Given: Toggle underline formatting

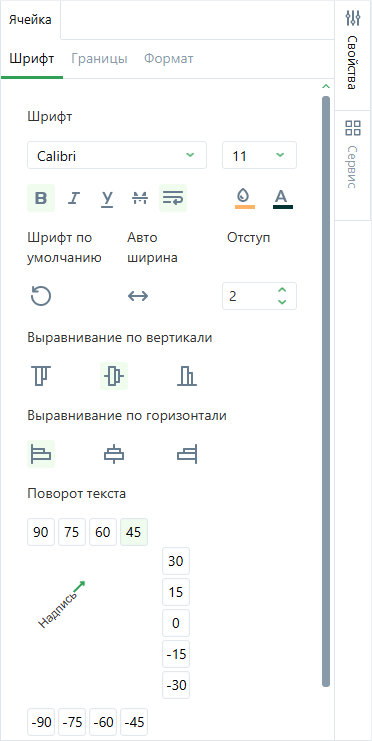Looking at the screenshot, I should tap(107, 198).
